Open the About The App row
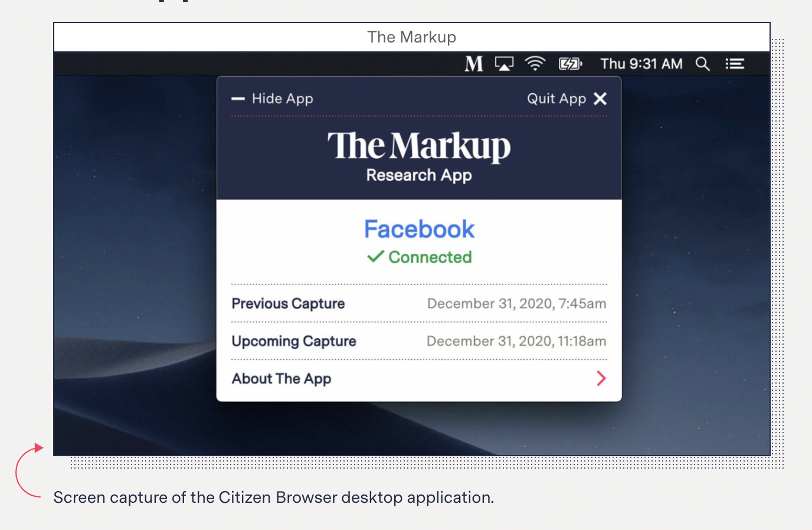The height and width of the screenshot is (530, 812). coord(419,378)
